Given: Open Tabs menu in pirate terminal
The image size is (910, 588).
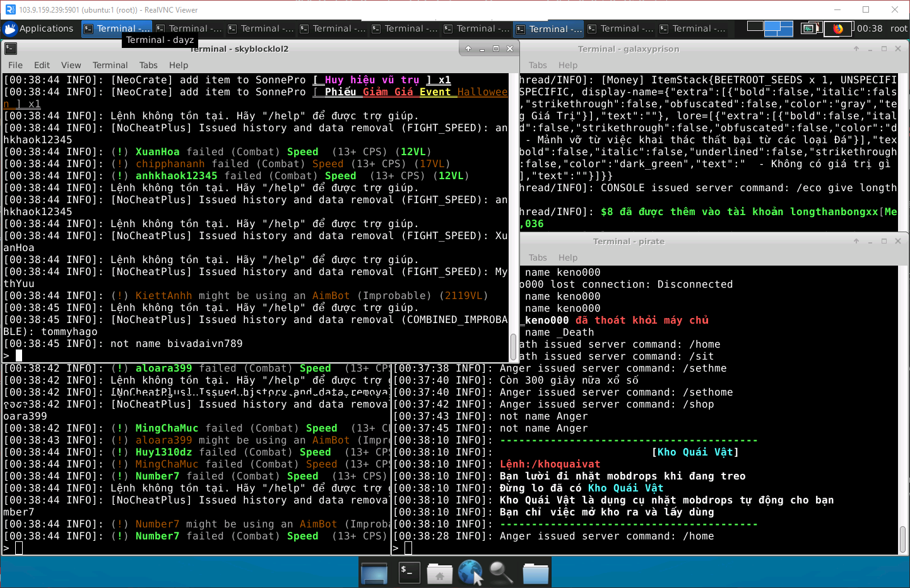Looking at the screenshot, I should (538, 257).
